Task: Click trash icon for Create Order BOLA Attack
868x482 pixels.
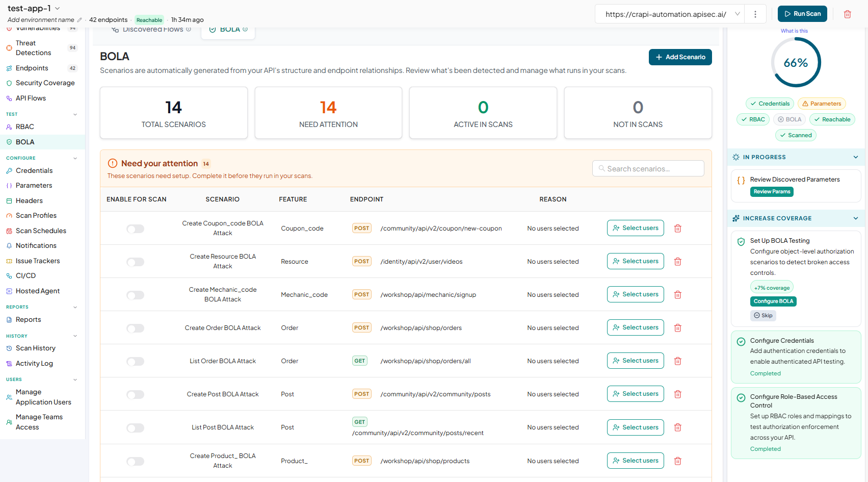Action: click(678, 328)
